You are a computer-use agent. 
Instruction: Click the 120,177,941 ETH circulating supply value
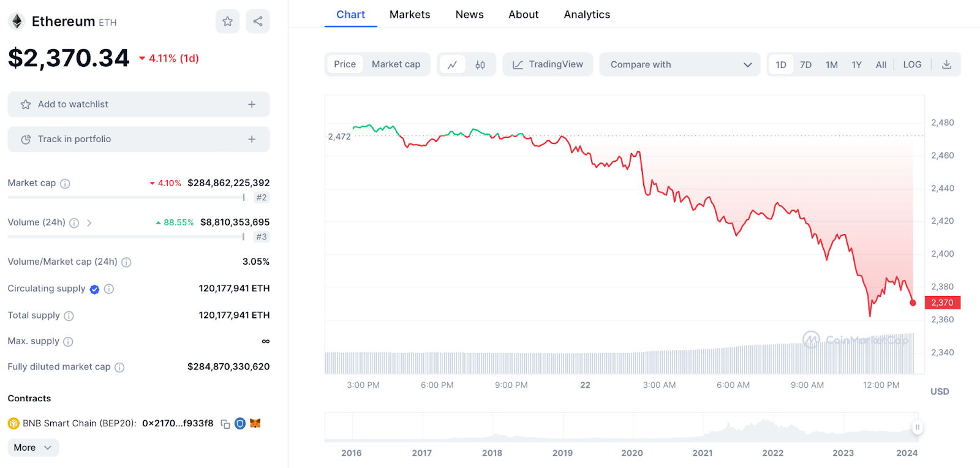pyautogui.click(x=234, y=289)
